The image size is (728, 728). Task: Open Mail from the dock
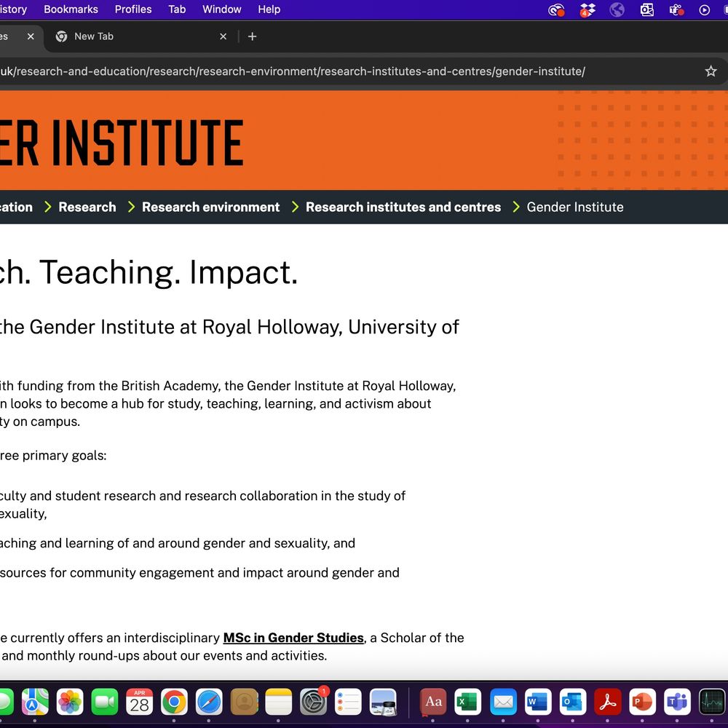point(503,702)
